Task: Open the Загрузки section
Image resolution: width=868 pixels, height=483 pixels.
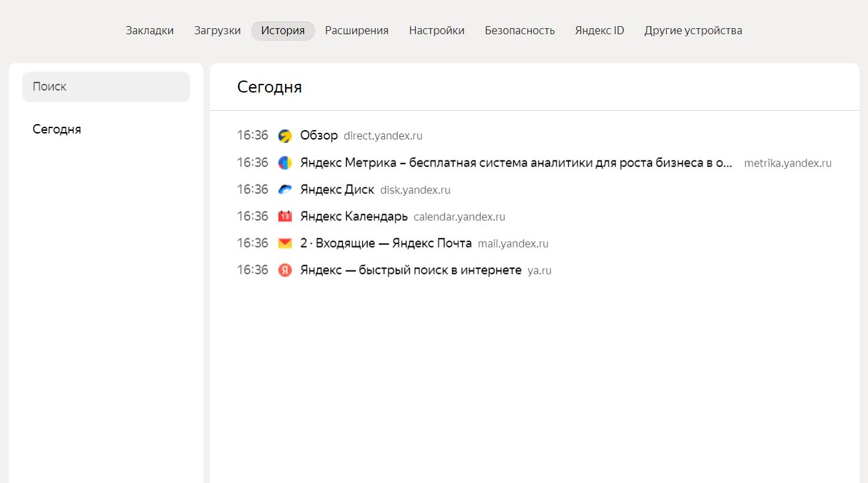Action: (x=217, y=30)
